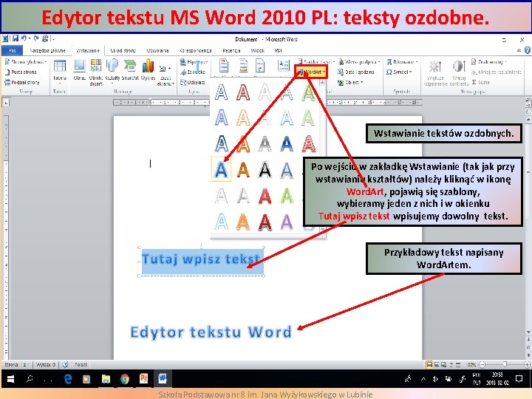Click the 'Edytor tekstu Word' WordArt text
Image resolution: width=532 pixels, height=399 pixels.
[211, 332]
